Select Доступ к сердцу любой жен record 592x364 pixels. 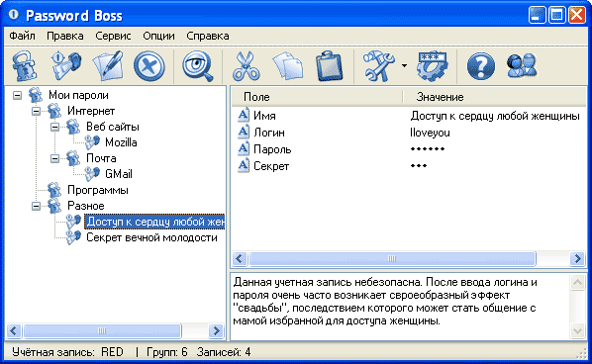tap(154, 222)
